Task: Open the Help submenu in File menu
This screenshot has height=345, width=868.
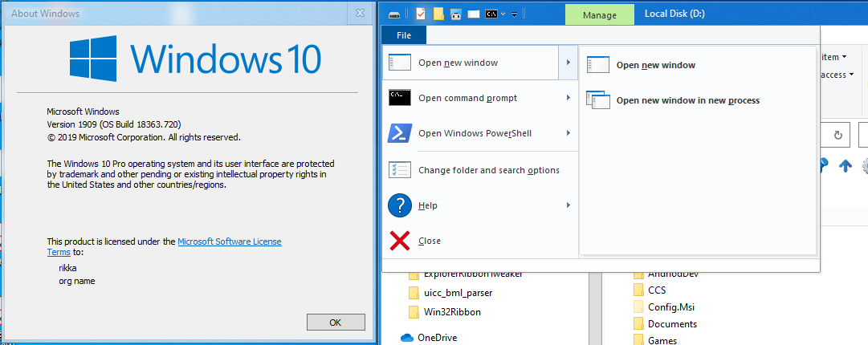Action: click(480, 205)
